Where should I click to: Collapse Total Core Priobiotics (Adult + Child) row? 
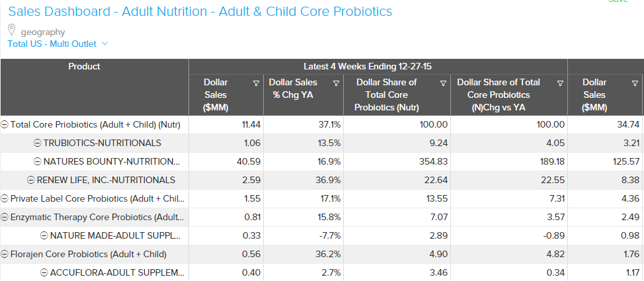pos(5,124)
